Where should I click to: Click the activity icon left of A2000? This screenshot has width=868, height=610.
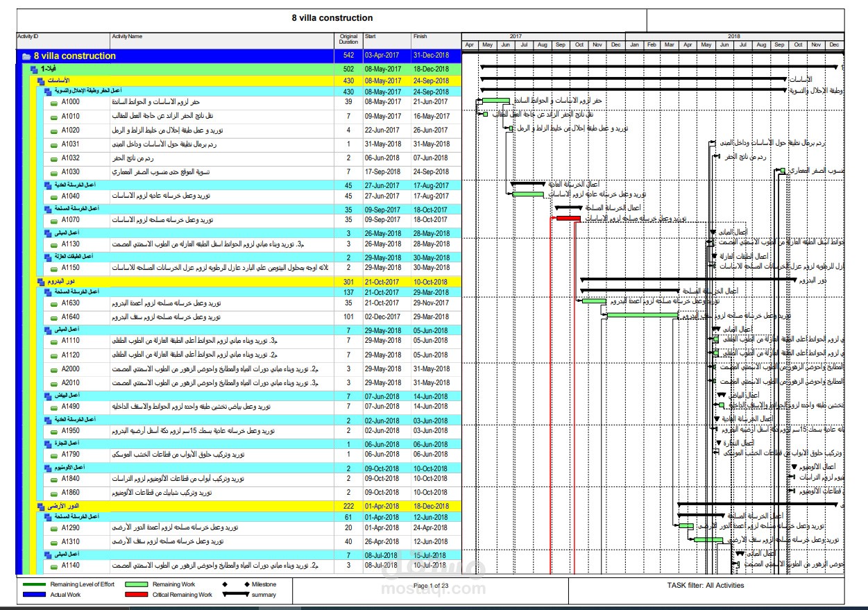pos(54,369)
